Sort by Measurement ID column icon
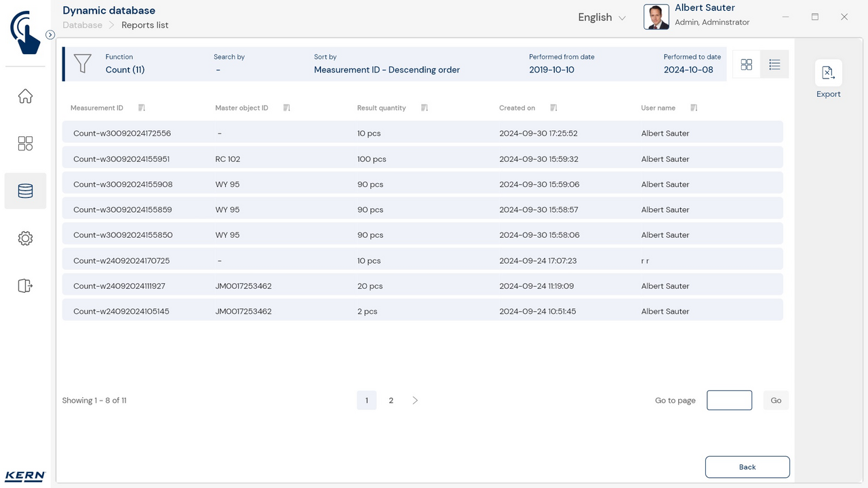Viewport: 868px width, 488px height. 142,108
